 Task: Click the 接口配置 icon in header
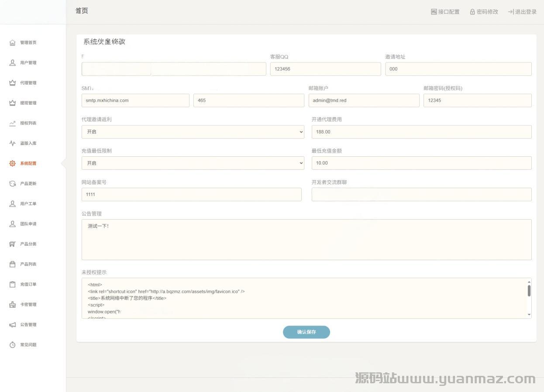point(434,12)
